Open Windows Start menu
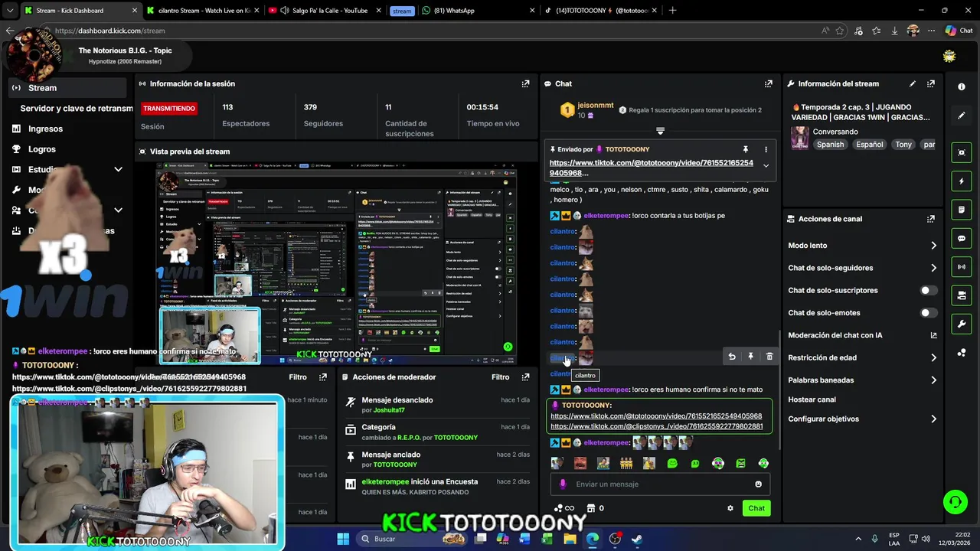 343,539
